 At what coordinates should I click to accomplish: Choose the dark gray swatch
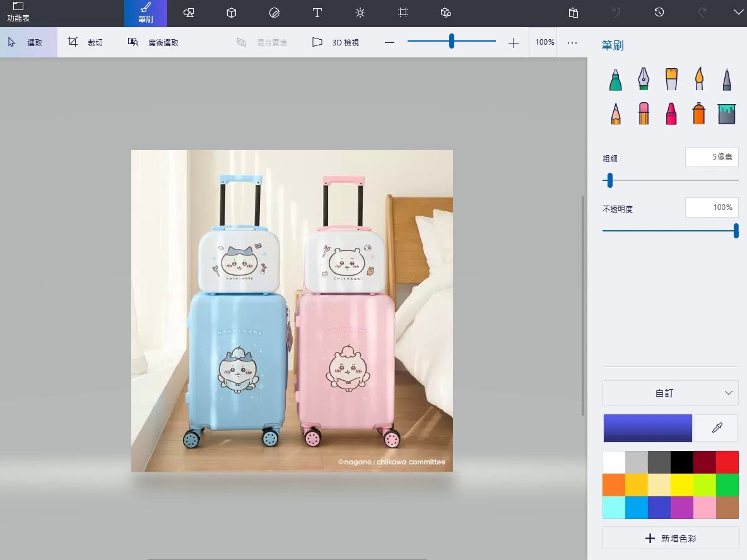(659, 462)
